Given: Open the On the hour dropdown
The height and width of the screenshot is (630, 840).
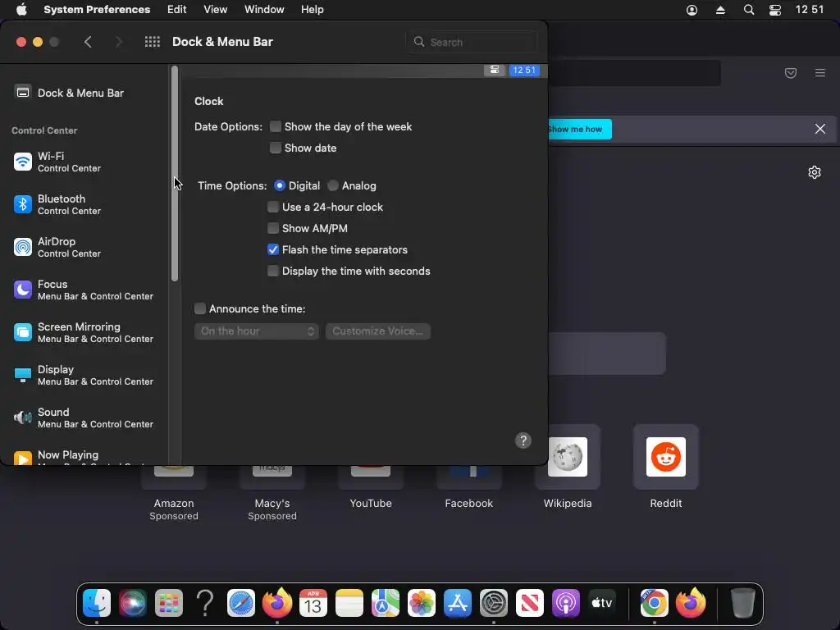Looking at the screenshot, I should pos(257,331).
